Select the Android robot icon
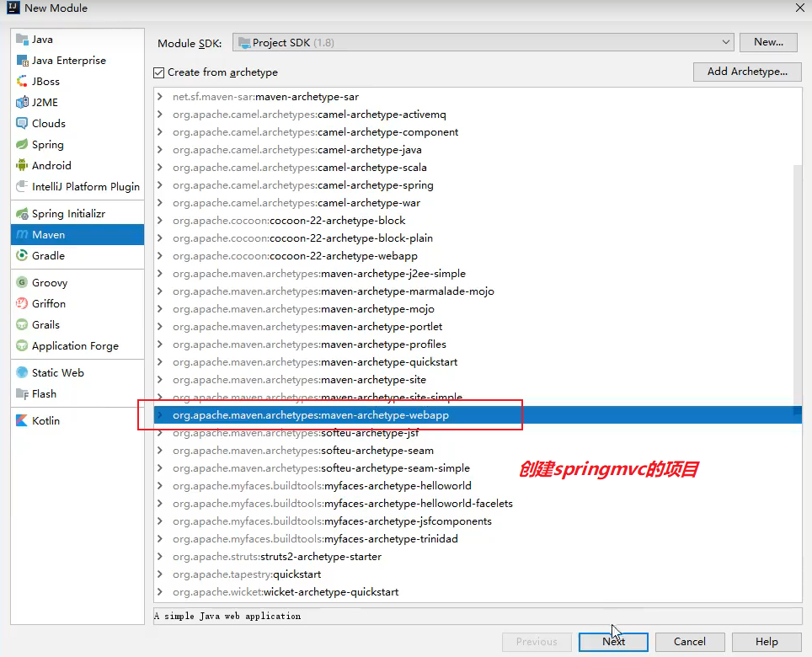The image size is (812, 657). 22,166
